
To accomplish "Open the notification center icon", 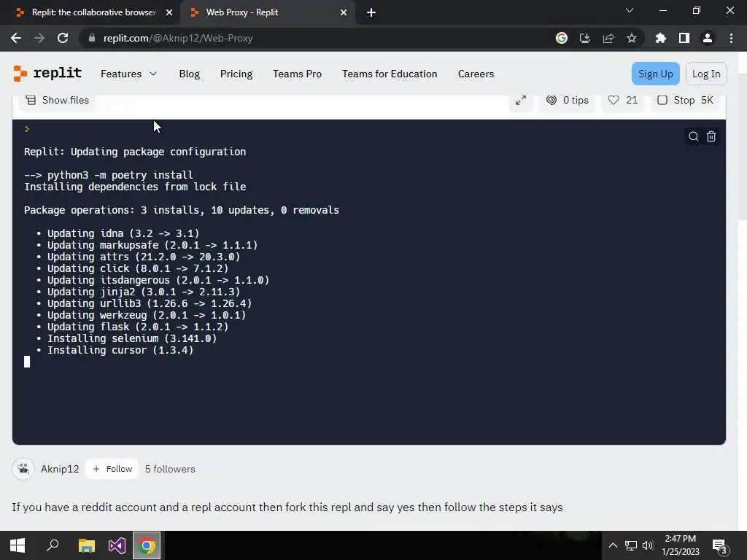I will coord(720,546).
